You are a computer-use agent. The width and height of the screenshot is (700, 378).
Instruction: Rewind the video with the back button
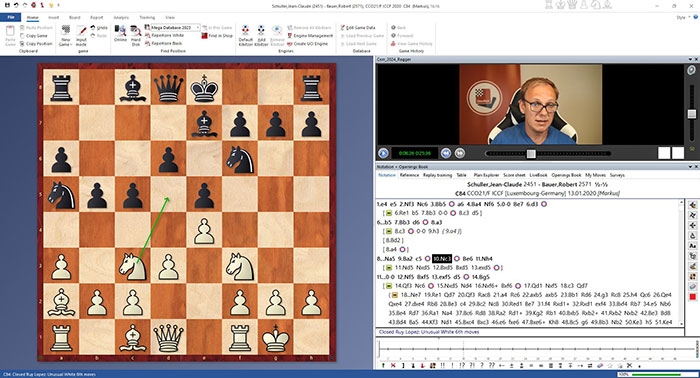[446, 153]
